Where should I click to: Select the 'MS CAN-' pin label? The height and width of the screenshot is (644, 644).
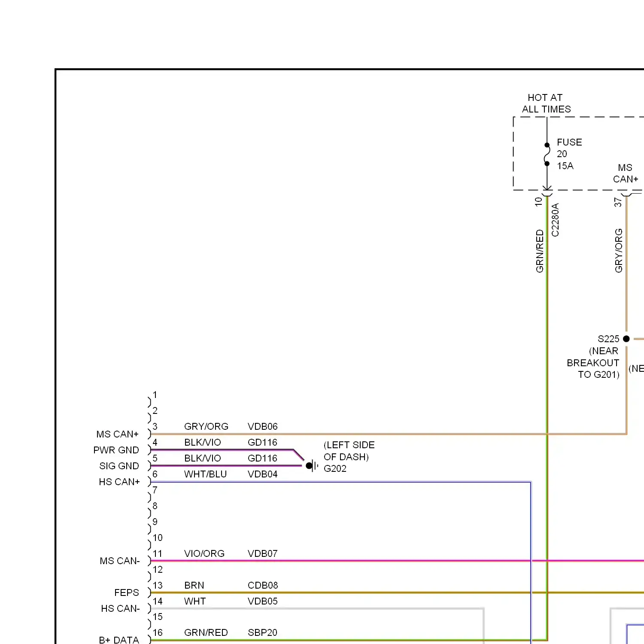(120, 561)
